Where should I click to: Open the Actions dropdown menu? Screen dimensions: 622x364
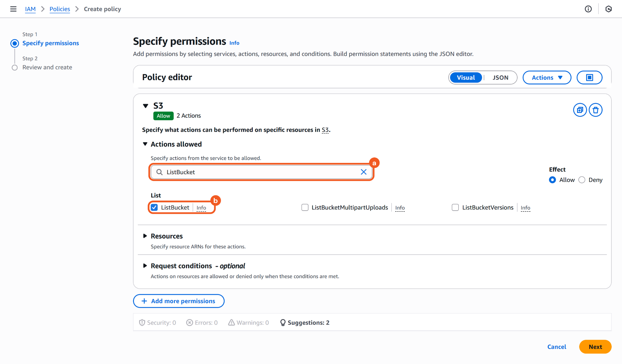tap(547, 78)
